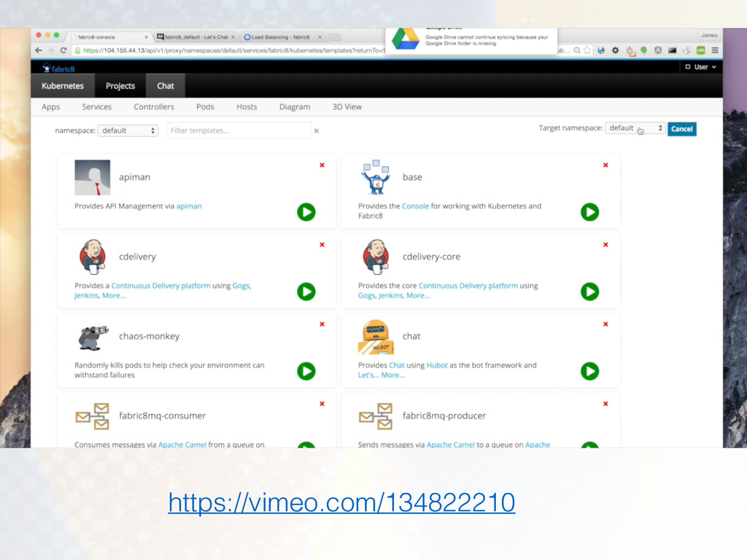The height and width of the screenshot is (560, 747).
Task: Open Apache Camel link in fabric8mq-consumer
Action: click(x=182, y=444)
